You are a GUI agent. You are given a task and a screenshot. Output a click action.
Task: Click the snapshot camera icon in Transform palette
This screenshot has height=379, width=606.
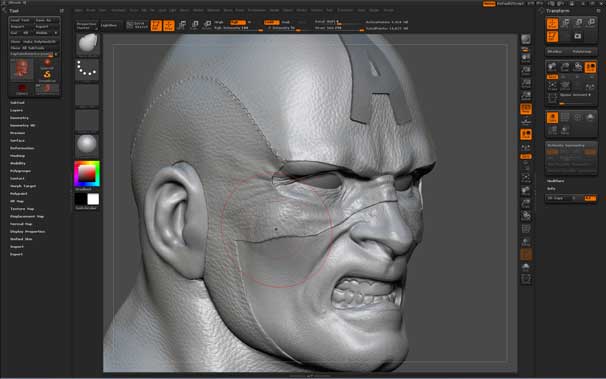pos(578,36)
